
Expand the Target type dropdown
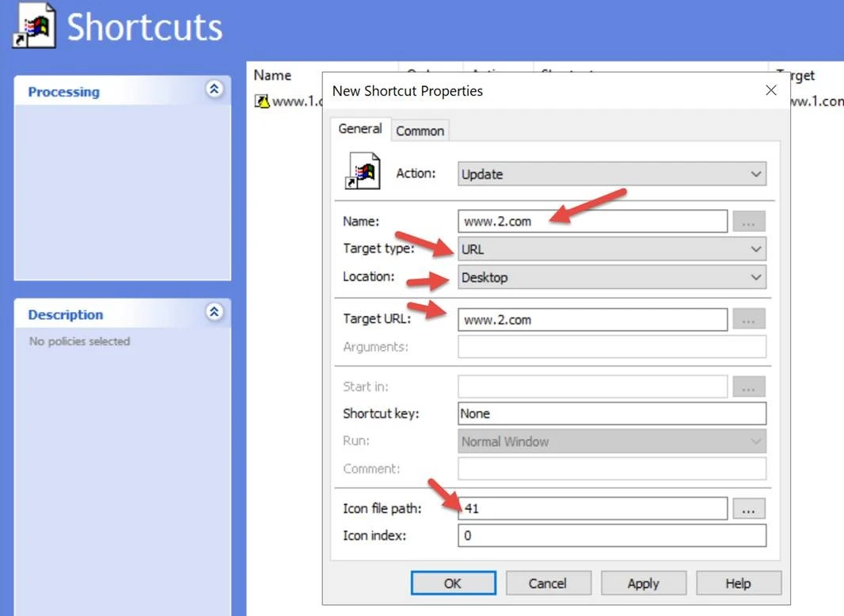pos(611,249)
